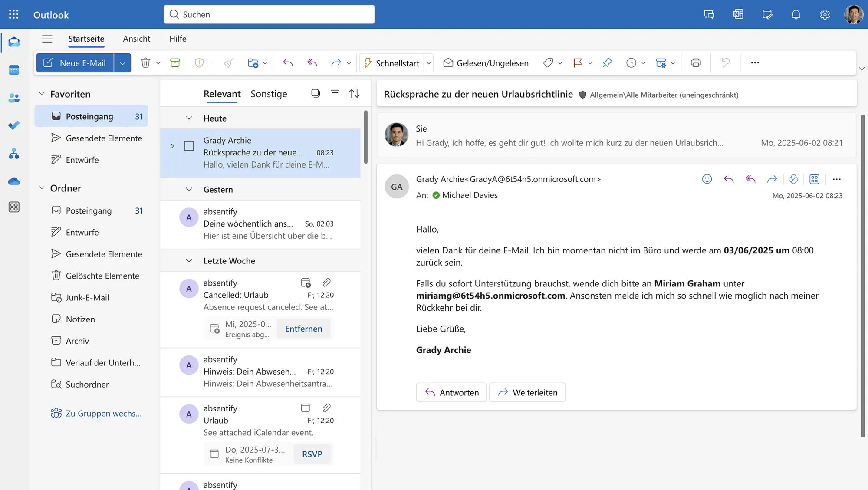
Task: Click the Delete trash icon in toolbar
Action: pos(145,63)
